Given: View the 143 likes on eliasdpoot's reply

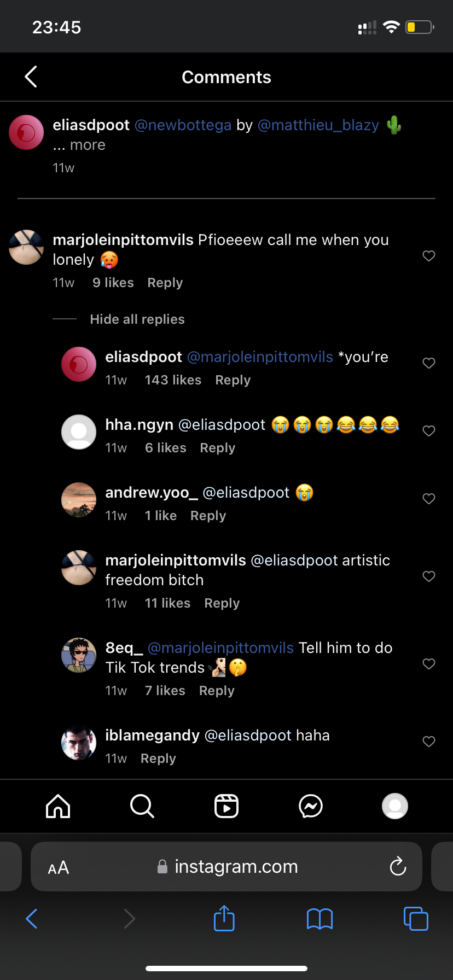Looking at the screenshot, I should (173, 380).
